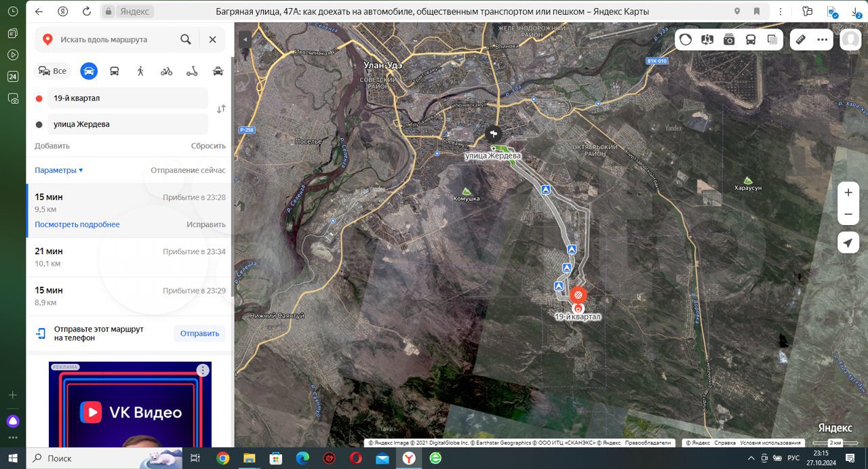Open the location pin icon in the address bar

tap(737, 12)
